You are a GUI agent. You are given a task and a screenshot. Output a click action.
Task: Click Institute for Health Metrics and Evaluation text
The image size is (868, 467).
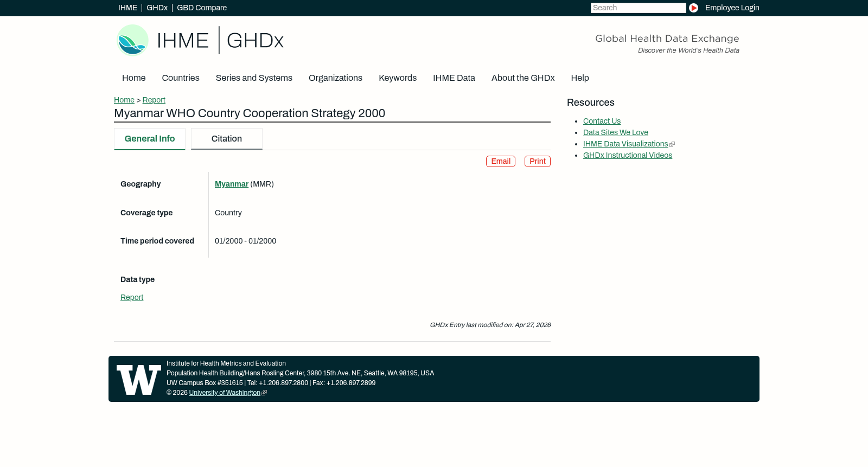coord(226,364)
